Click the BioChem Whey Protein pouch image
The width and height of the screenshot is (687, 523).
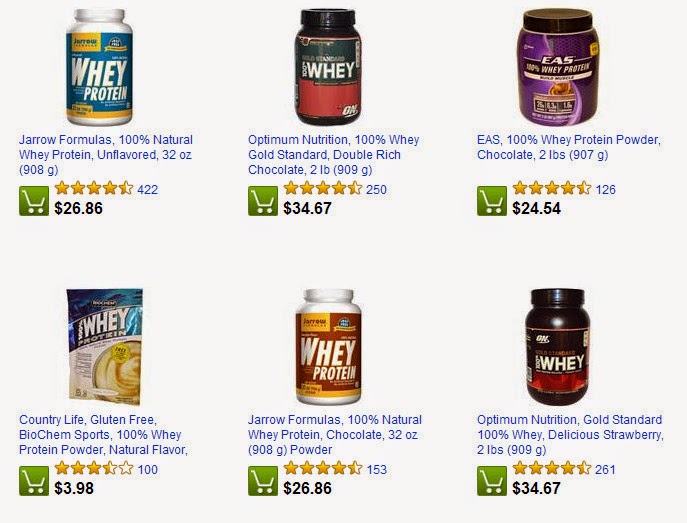click(x=104, y=346)
